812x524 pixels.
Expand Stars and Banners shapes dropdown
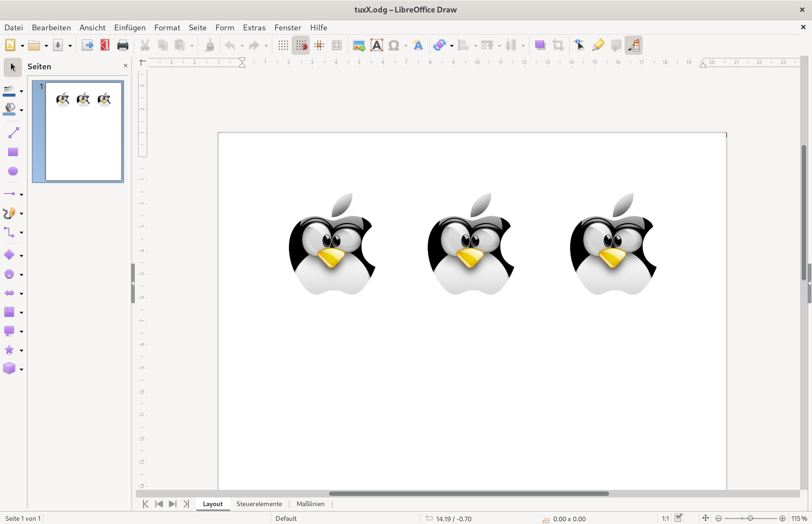(21, 351)
